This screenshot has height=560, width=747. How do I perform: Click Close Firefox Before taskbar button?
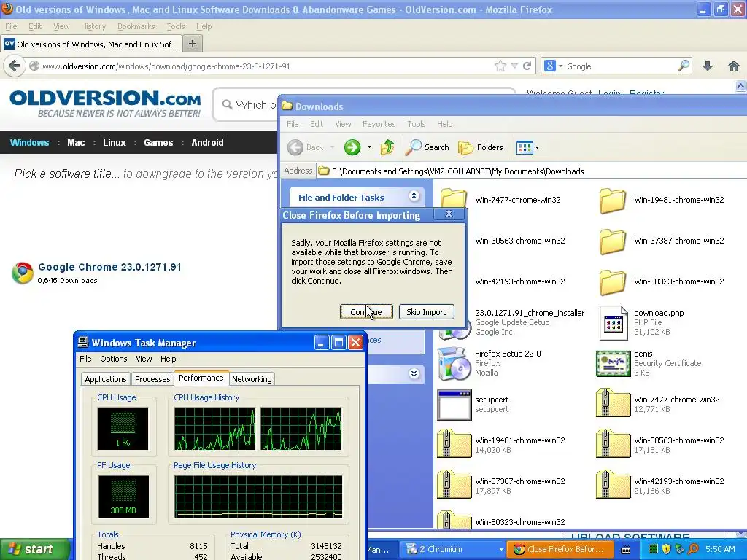click(560, 549)
